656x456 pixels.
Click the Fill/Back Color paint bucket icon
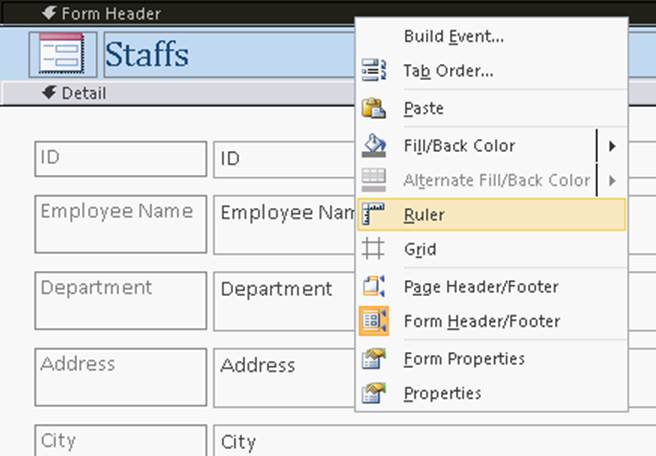(373, 145)
